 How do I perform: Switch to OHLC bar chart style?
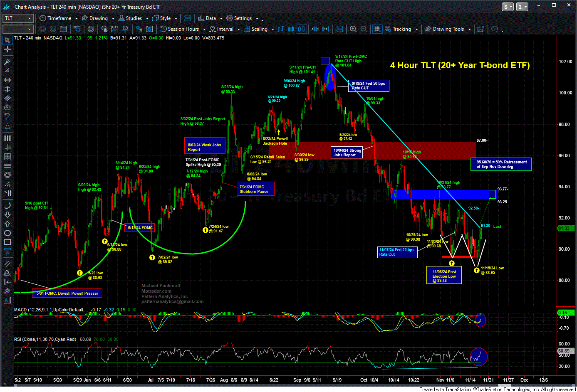[281, 29]
